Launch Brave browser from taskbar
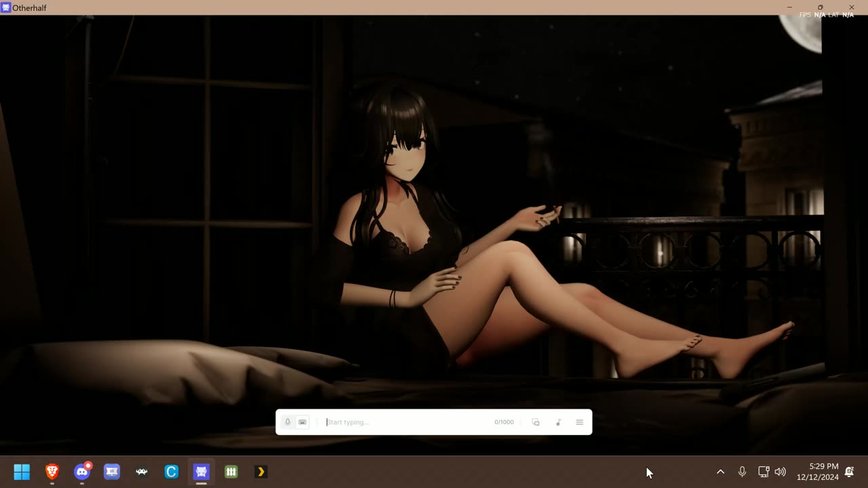This screenshot has width=868, height=488. [52, 472]
